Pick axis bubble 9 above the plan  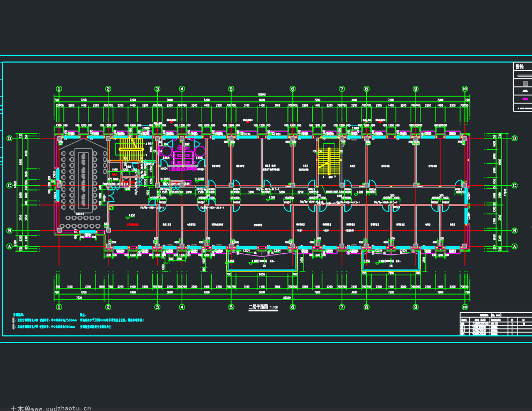tap(416, 89)
